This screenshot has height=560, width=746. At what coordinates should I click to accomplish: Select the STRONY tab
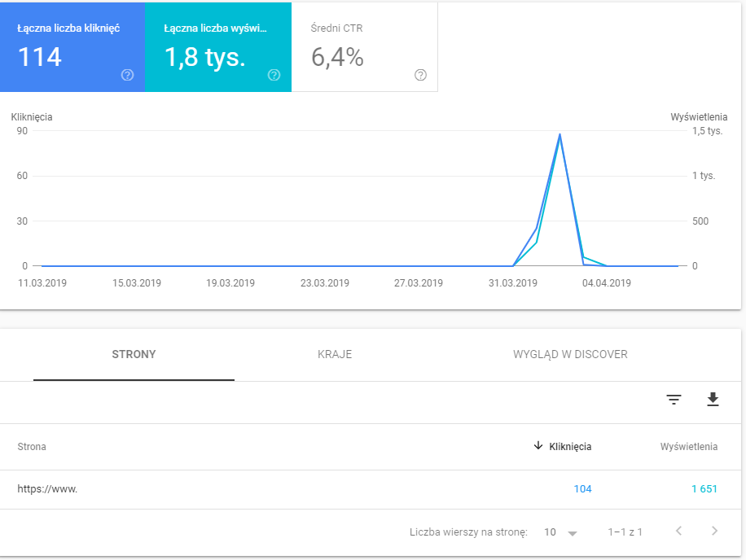(134, 355)
